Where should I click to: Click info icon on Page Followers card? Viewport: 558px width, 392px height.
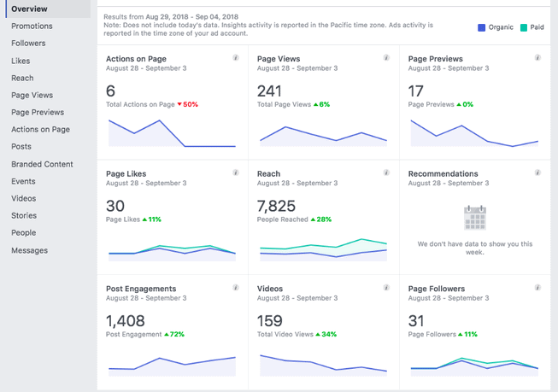click(x=537, y=288)
